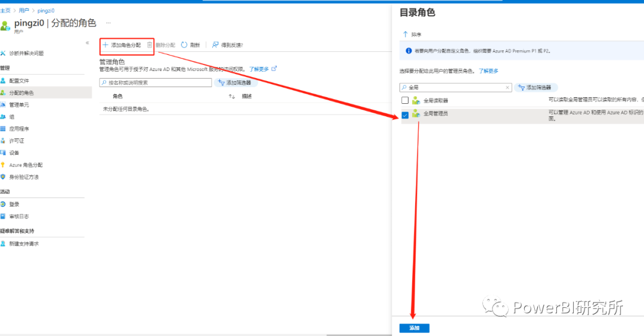The height and width of the screenshot is (336, 644).
Task: Click the 审核日志 sidebar icon
Action: click(3, 216)
